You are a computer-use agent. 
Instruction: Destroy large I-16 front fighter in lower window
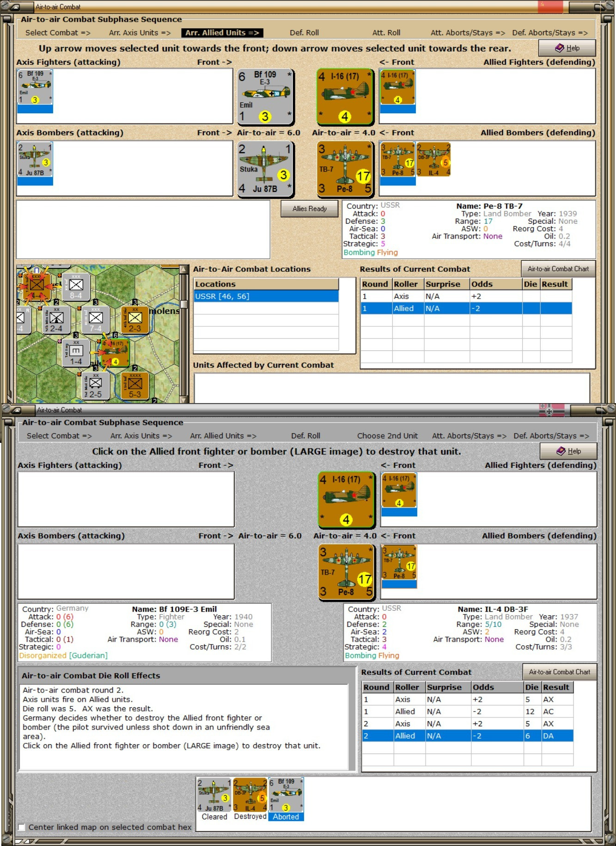click(x=346, y=500)
